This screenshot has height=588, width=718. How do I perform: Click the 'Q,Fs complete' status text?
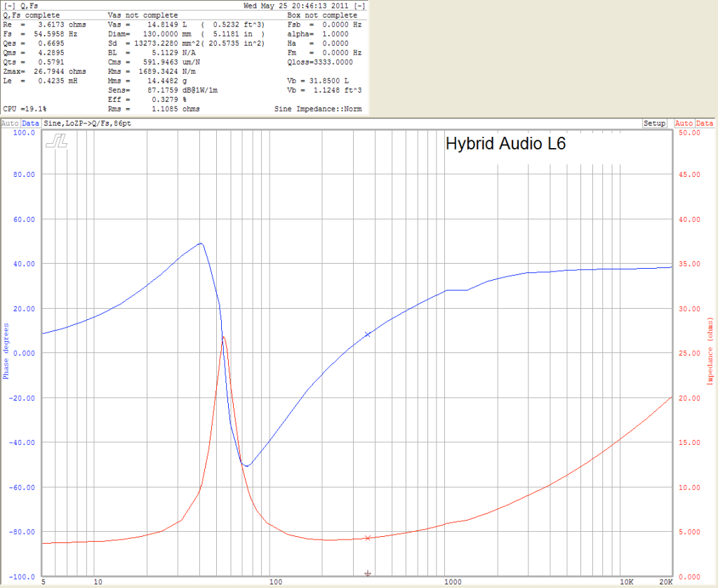coord(31,15)
